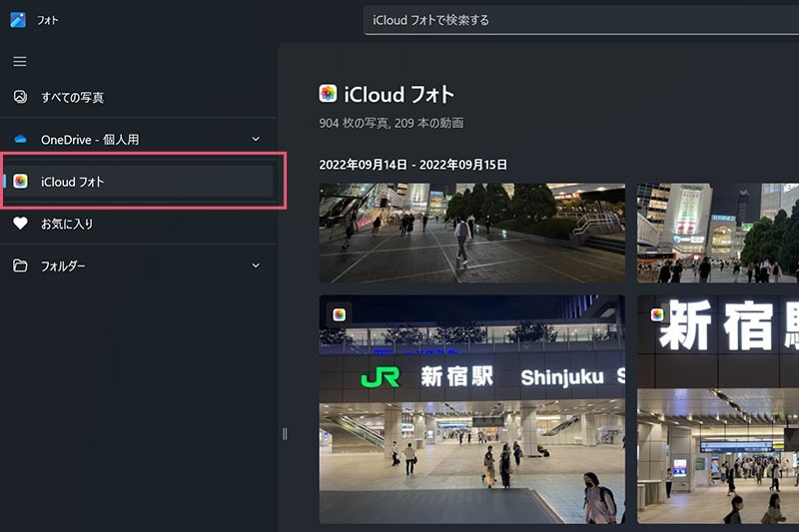Click the OneDrive cloud icon
799x532 pixels.
(20, 139)
